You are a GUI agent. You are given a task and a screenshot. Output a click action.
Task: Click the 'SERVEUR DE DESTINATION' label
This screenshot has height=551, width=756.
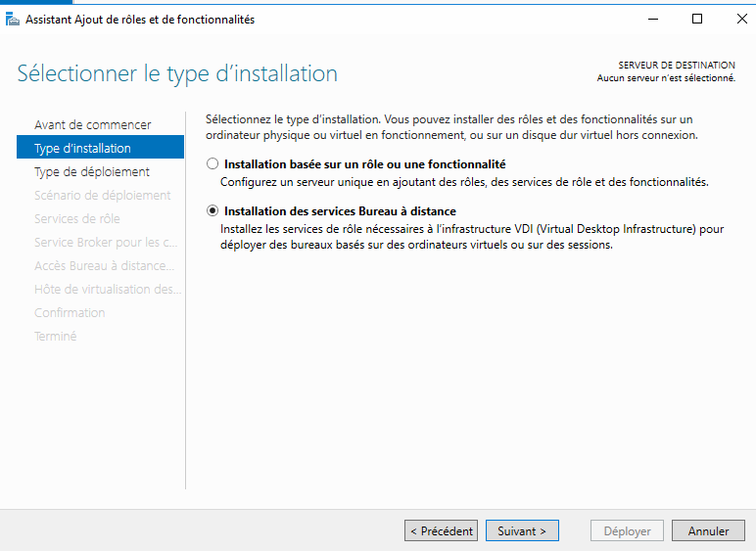[677, 65]
